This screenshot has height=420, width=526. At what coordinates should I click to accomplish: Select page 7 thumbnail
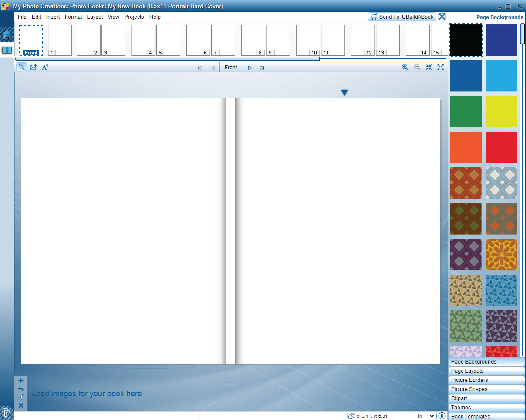pyautogui.click(x=223, y=40)
